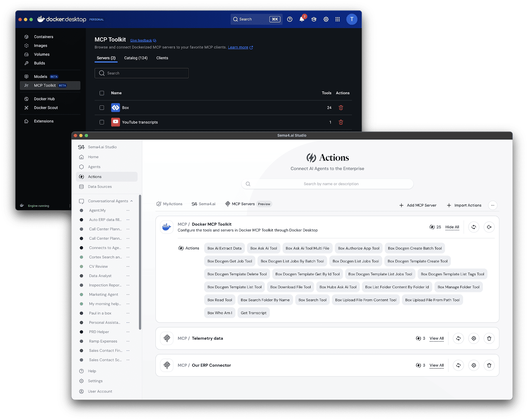Viewport: 528px width, 420px height.
Task: Open Docker notifications bell
Action: click(x=302, y=19)
